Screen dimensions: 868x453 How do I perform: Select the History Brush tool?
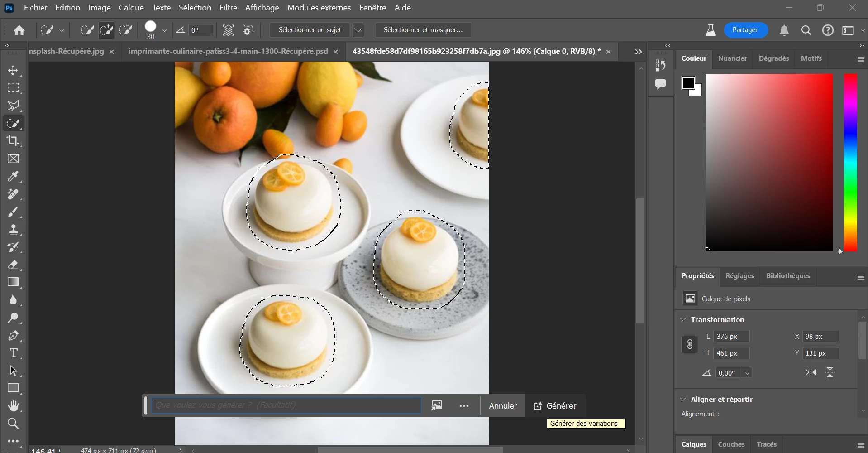click(x=13, y=247)
